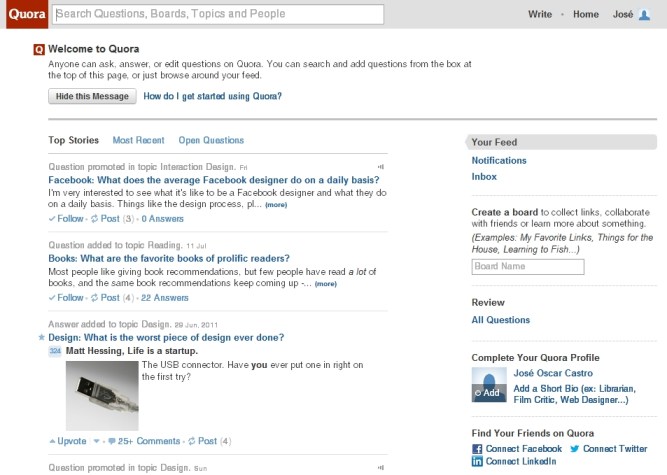Open José's profile avatar icon

point(644,15)
